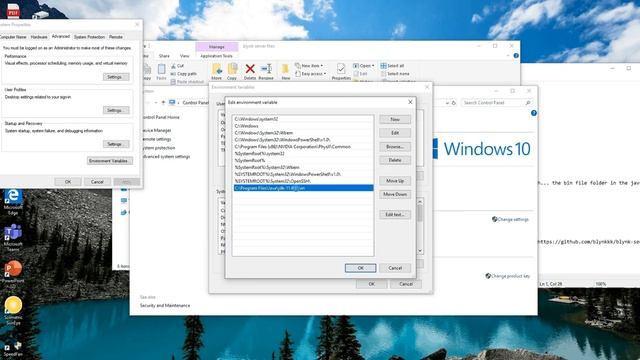
Task: Select the NVIDIA Corporation PhysX path
Action: pyautogui.click(x=303, y=147)
